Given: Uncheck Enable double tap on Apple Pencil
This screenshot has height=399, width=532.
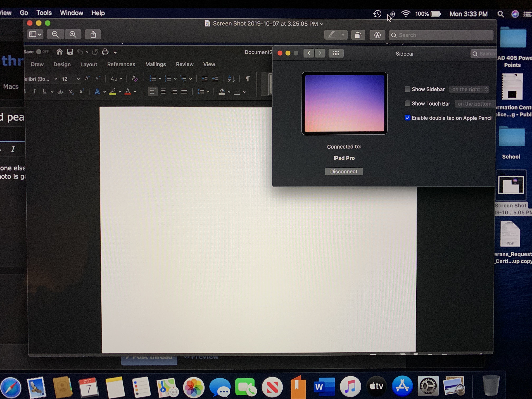Looking at the screenshot, I should [407, 118].
